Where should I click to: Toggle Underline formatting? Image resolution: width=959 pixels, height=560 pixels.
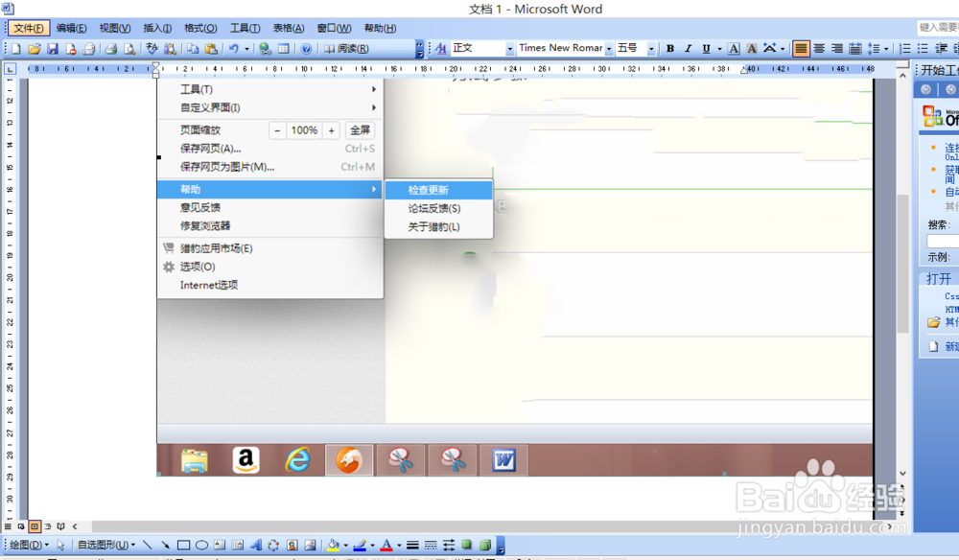(707, 48)
